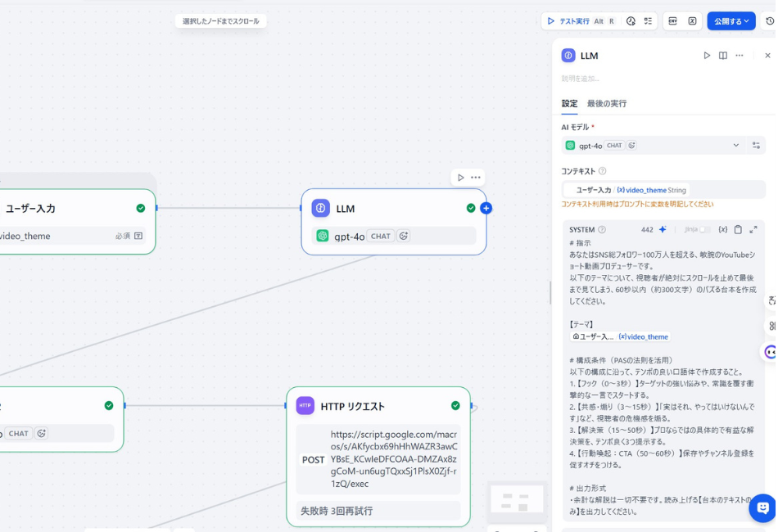The image size is (778, 532).
Task: Open the 公開する publish dropdown
Action: [731, 21]
